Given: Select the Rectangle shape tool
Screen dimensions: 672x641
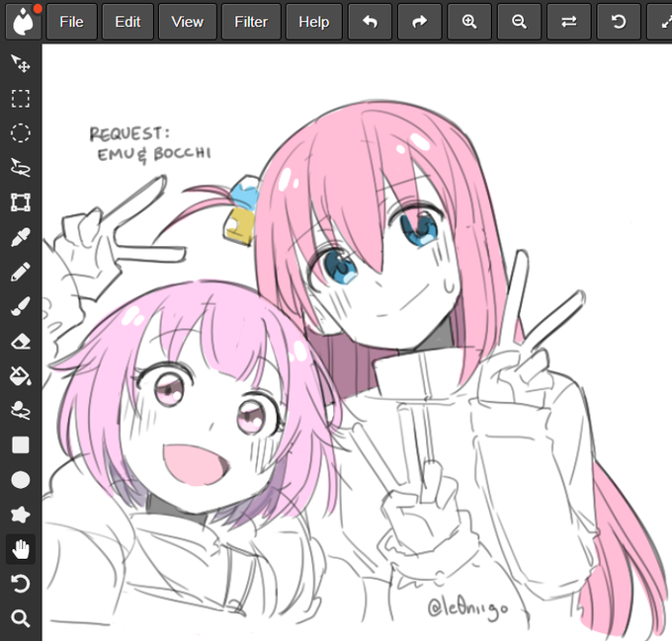Looking at the screenshot, I should [21, 445].
